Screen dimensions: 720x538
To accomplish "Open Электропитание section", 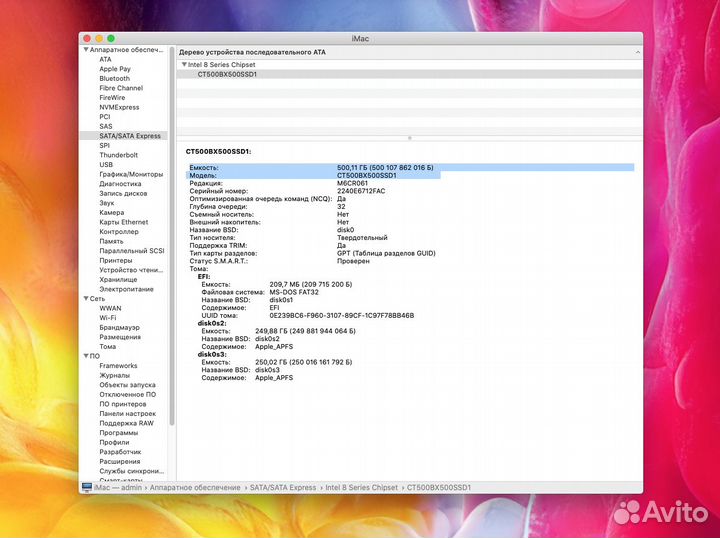I will tap(126, 289).
